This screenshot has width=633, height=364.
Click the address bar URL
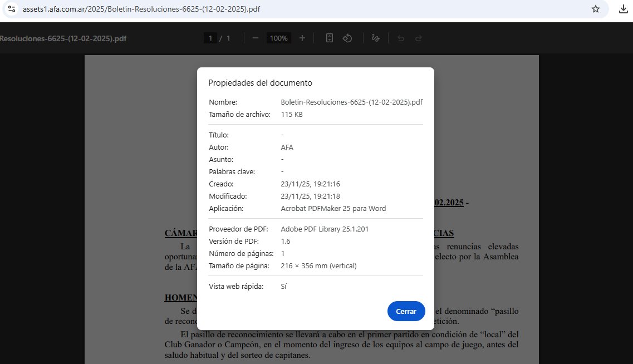click(x=141, y=9)
